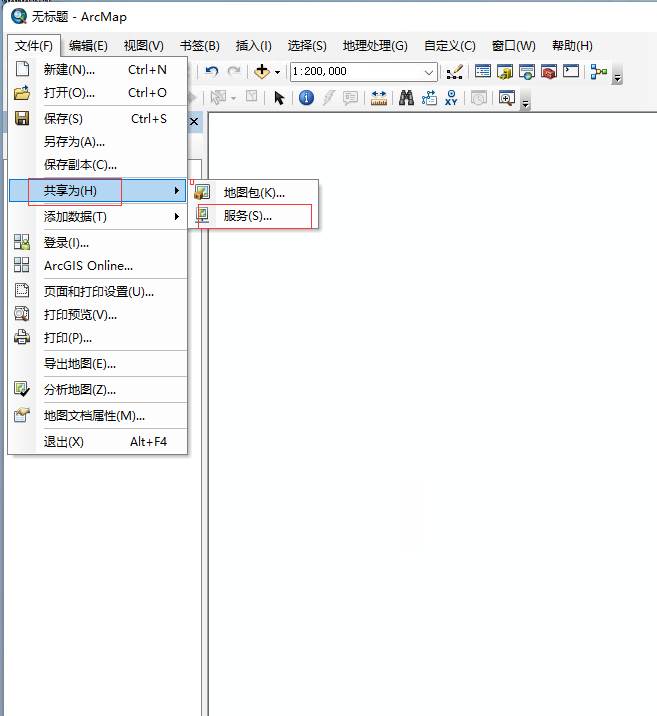
Task: Open the ModelBuilder window icon
Action: [599, 72]
